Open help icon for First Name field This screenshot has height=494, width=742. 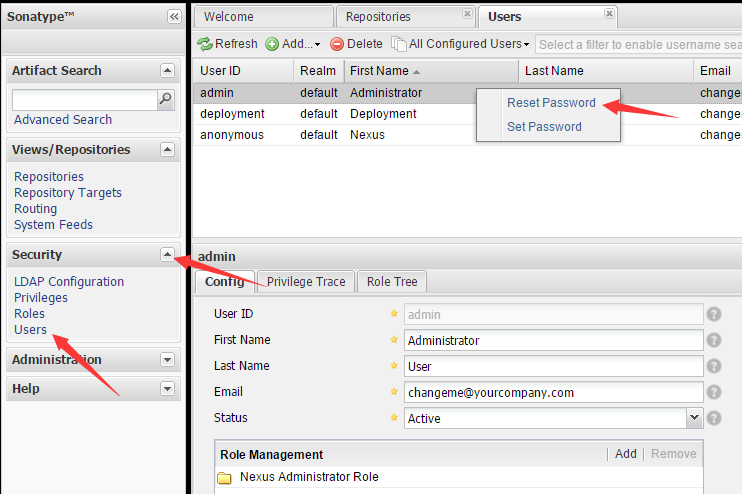(x=714, y=340)
